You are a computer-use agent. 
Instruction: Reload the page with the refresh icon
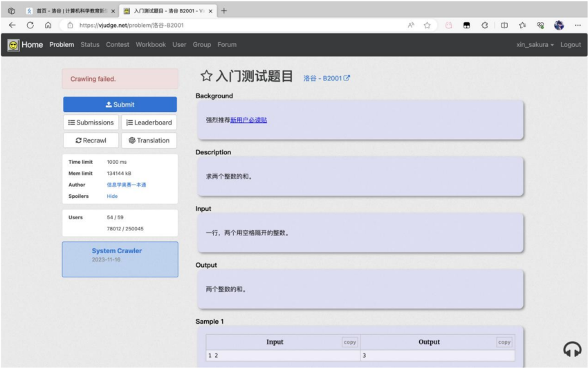[x=30, y=25]
